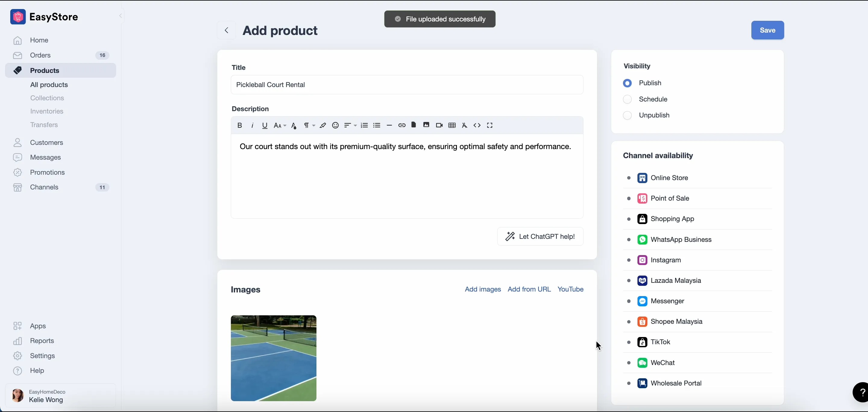Apply italic formatting to description text
Image resolution: width=868 pixels, height=412 pixels.
click(x=252, y=125)
